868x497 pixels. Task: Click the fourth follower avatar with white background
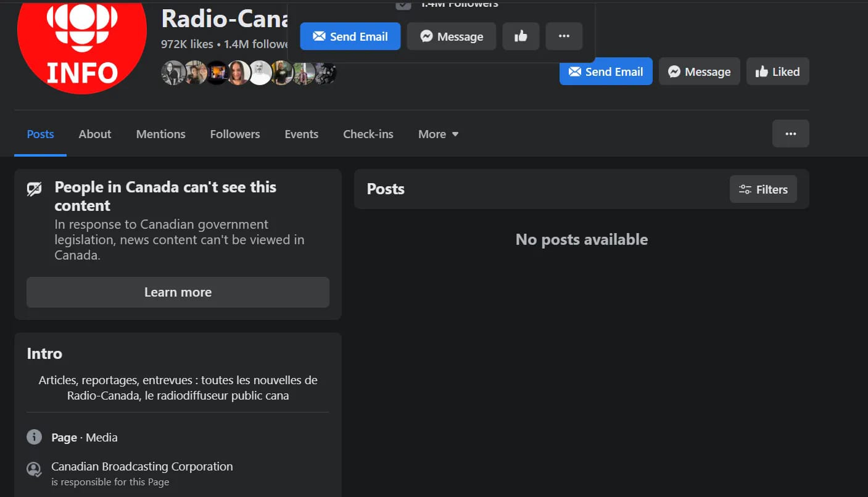(238, 73)
